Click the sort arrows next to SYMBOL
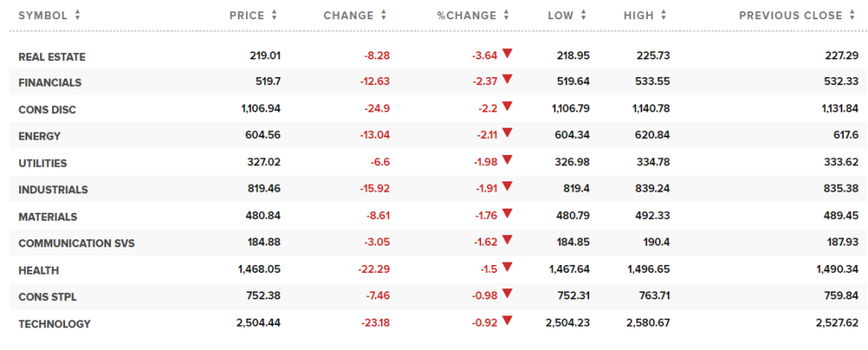The width and height of the screenshot is (868, 350). (x=77, y=15)
